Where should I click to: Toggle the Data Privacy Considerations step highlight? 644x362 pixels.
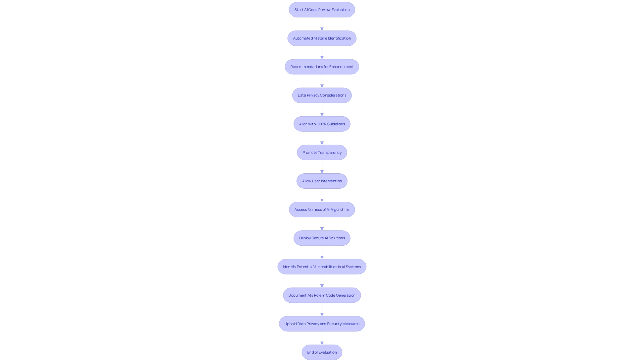(322, 95)
